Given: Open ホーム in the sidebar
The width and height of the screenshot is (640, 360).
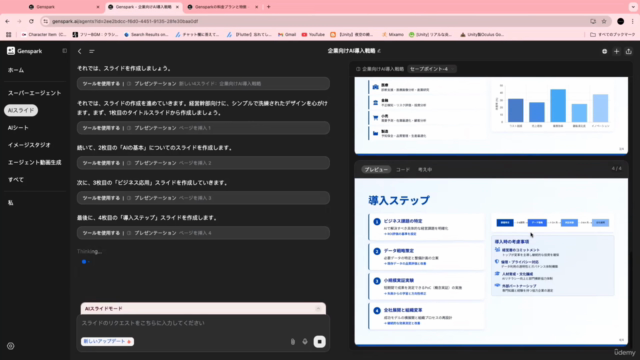Looking at the screenshot, I should click(16, 70).
